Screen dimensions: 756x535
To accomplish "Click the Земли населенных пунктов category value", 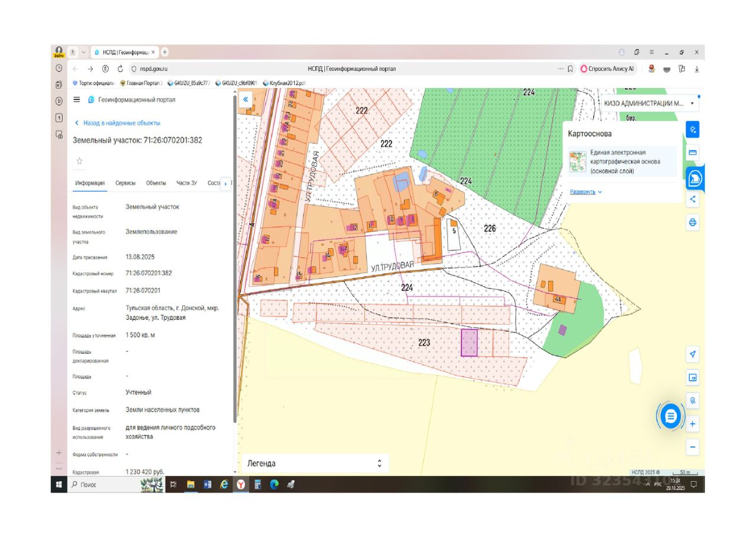I will (162, 410).
